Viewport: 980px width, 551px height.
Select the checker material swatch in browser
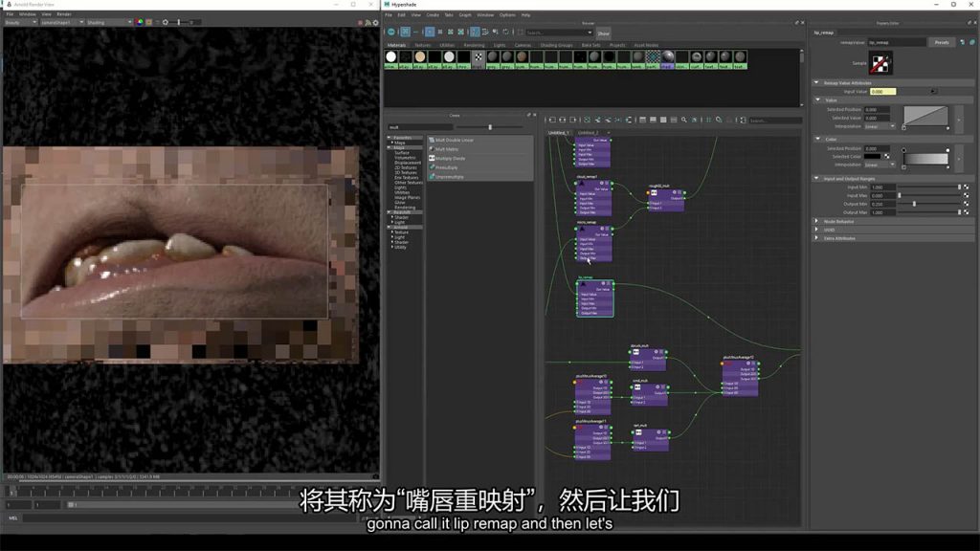479,56
